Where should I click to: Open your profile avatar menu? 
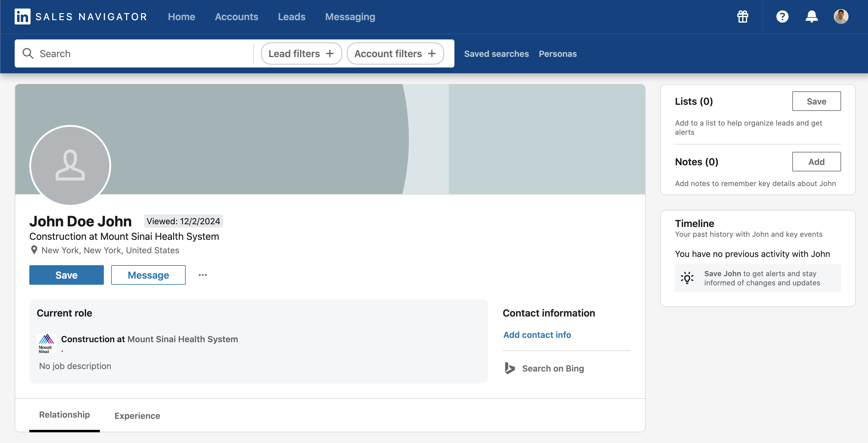pos(841,16)
